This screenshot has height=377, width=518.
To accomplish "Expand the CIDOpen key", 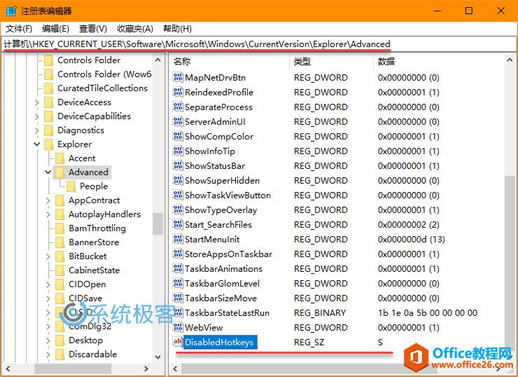I will (48, 284).
